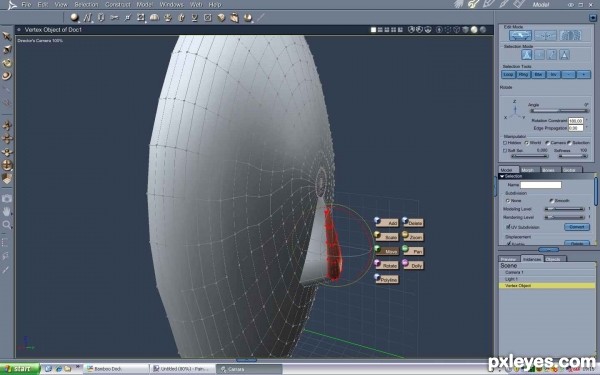The image size is (600, 375).
Task: Select the sphere primitive tool in top toolbar
Action: point(75,17)
